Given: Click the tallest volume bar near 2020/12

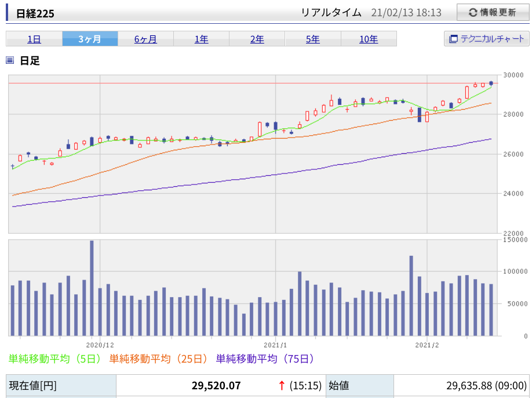Looking at the screenshot, I should pyautogui.click(x=92, y=288).
